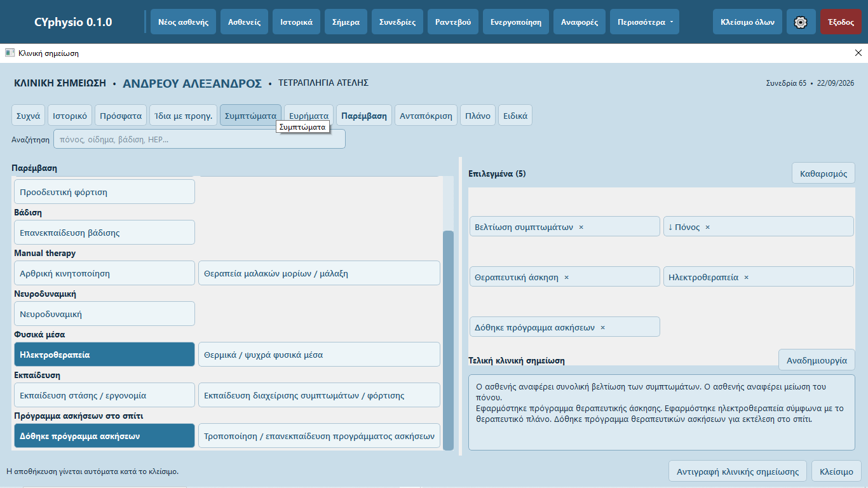Click Νέος ασθενής in top menu
Viewport: 868px width, 488px height.
pos(184,22)
